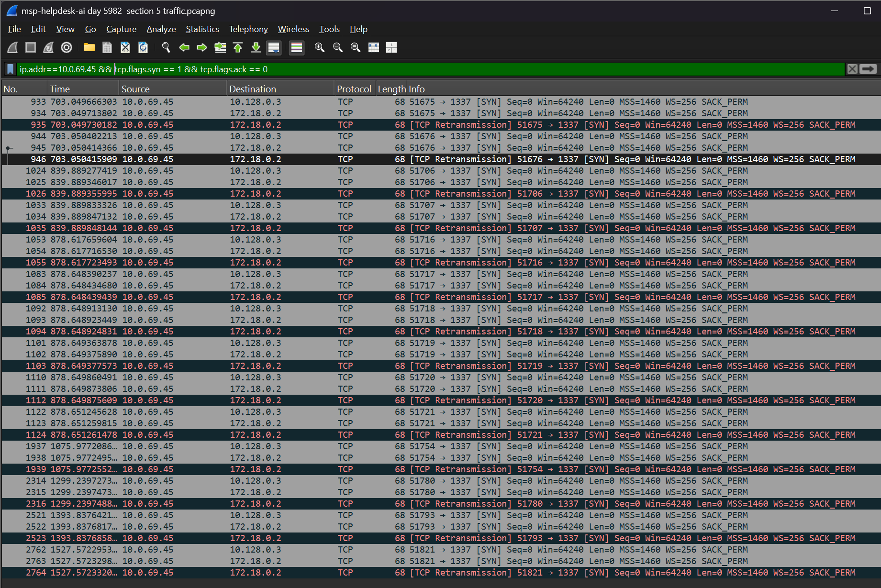Sort packets by the Time column header

click(60, 89)
